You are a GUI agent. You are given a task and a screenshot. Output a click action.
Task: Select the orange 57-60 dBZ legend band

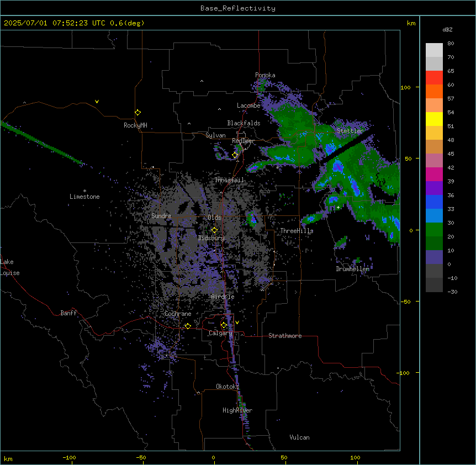(434, 91)
